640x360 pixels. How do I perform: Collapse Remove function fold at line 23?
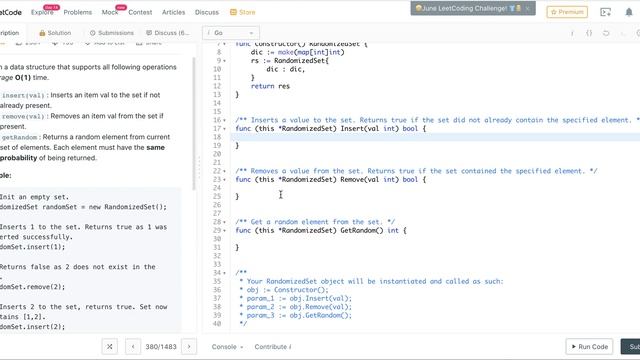224,180
